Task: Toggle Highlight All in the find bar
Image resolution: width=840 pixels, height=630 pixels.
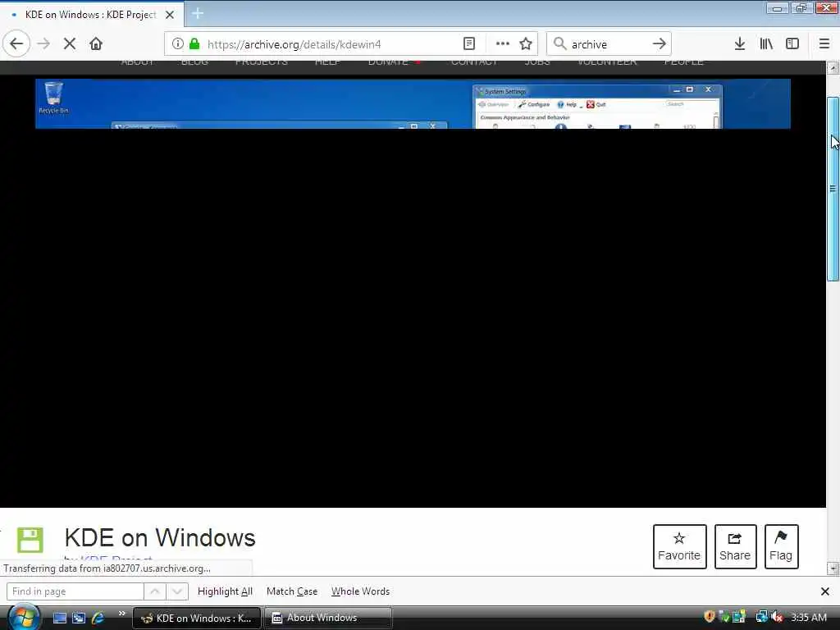Action: click(225, 591)
